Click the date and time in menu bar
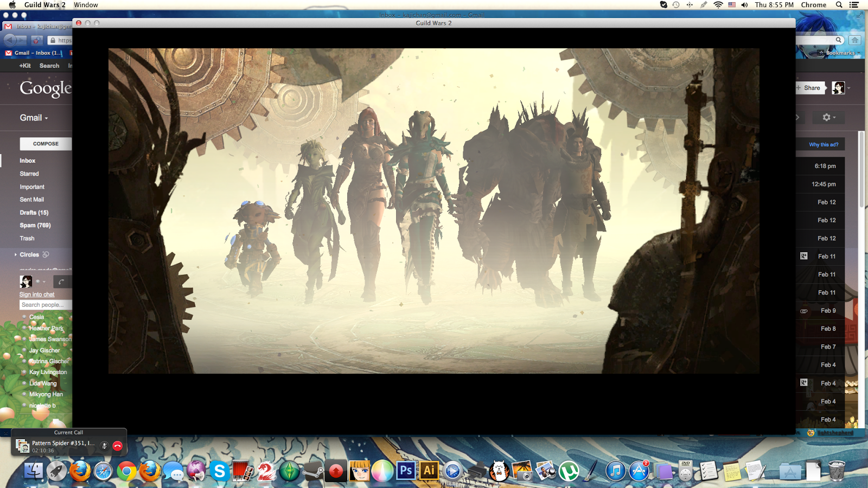The image size is (868, 488). click(x=774, y=5)
